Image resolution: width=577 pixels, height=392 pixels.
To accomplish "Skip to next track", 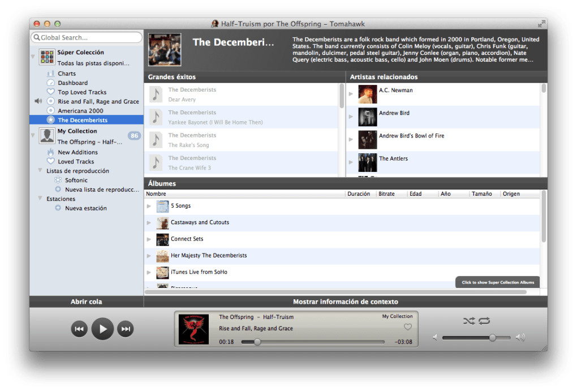I will (x=126, y=329).
